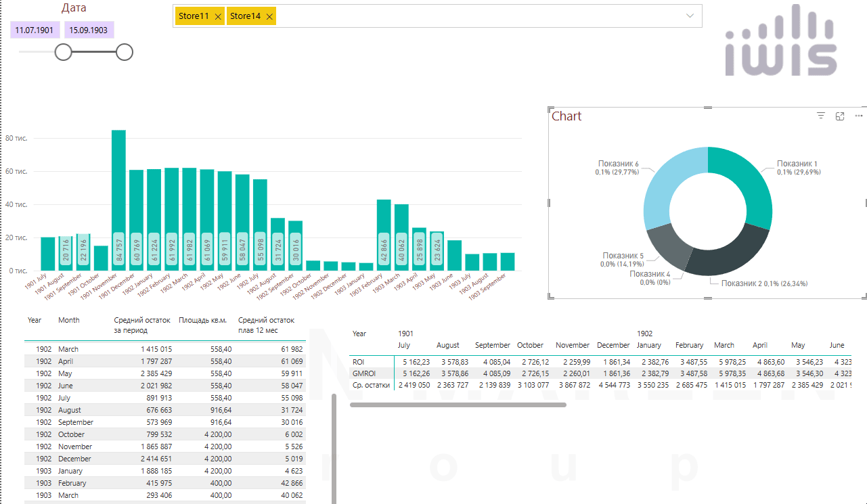This screenshot has height=504, width=867.
Task: Open the filters icon on the Chart visual
Action: point(821,116)
